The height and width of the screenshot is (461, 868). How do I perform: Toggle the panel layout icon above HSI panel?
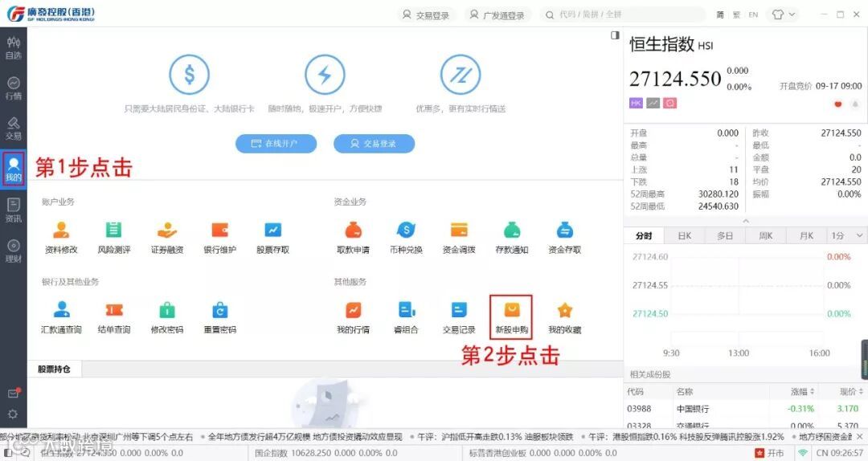615,35
